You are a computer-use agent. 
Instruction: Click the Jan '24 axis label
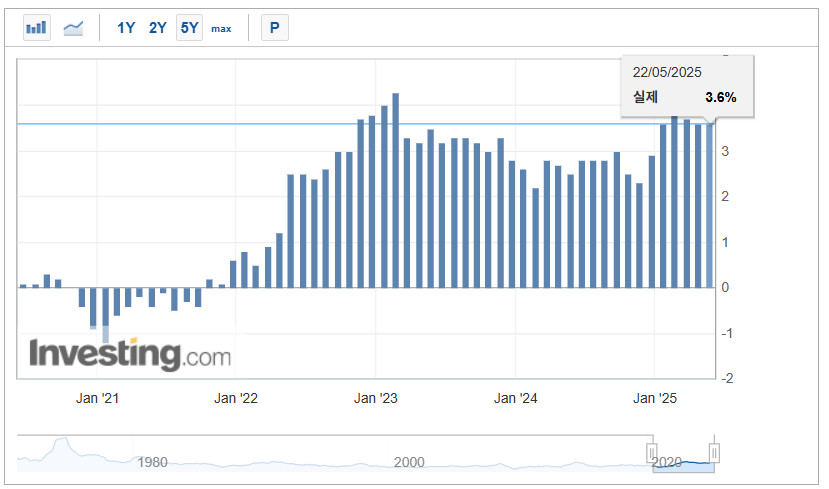(515, 398)
